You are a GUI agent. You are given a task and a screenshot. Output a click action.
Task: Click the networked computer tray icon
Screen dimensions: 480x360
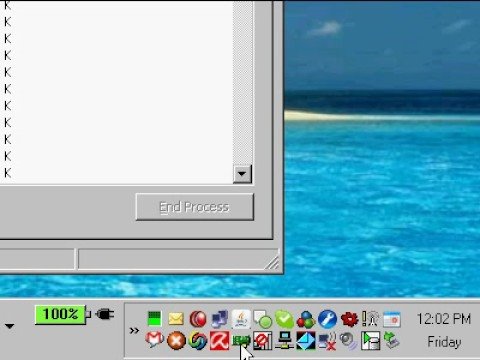tap(284, 341)
